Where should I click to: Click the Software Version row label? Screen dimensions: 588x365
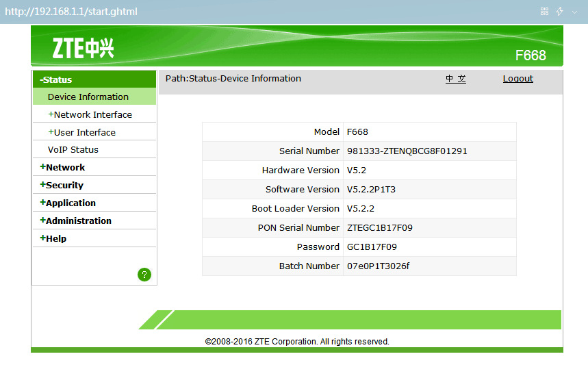coord(303,190)
